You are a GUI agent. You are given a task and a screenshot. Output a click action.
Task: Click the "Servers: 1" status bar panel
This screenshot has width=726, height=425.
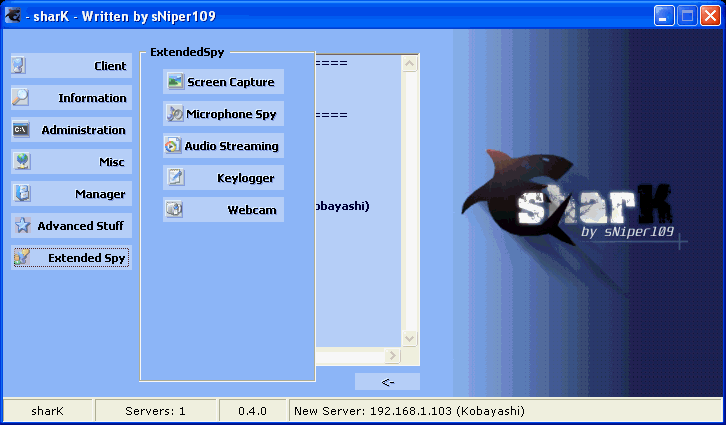pos(155,411)
